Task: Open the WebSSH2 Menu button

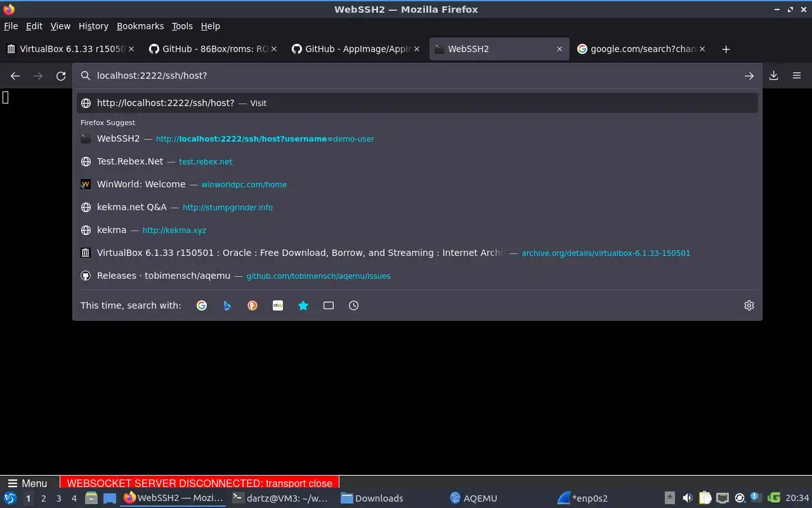Action: (27, 483)
